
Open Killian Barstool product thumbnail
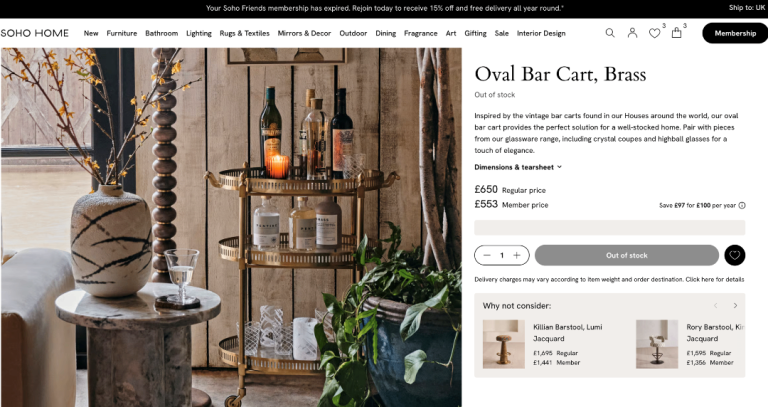tap(504, 344)
